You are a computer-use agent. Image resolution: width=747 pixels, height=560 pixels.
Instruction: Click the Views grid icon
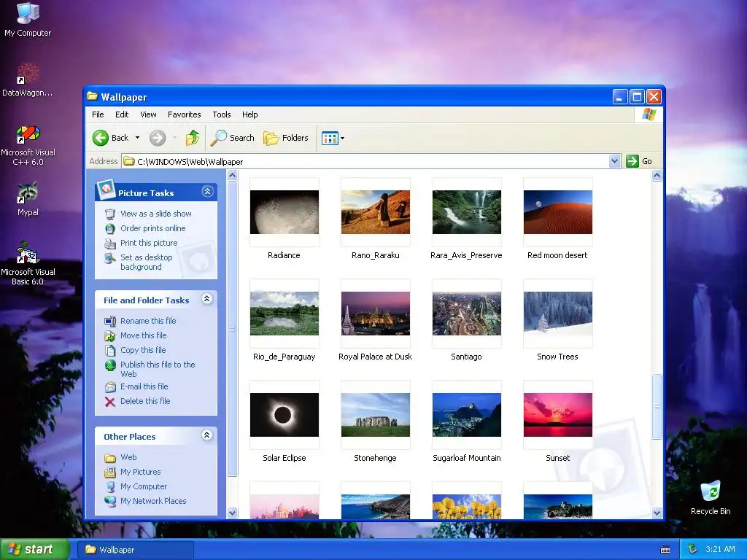(330, 138)
